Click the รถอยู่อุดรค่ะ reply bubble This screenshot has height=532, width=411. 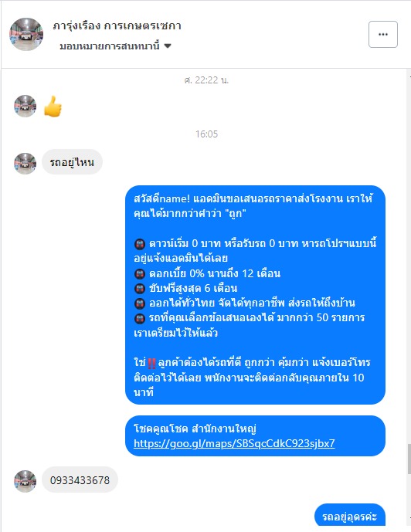349,516
